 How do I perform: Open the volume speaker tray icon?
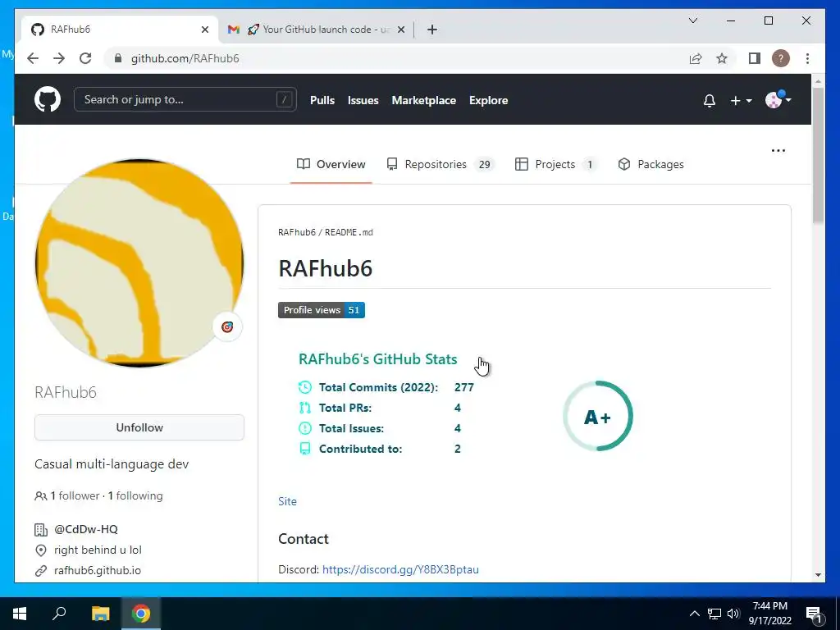(733, 614)
